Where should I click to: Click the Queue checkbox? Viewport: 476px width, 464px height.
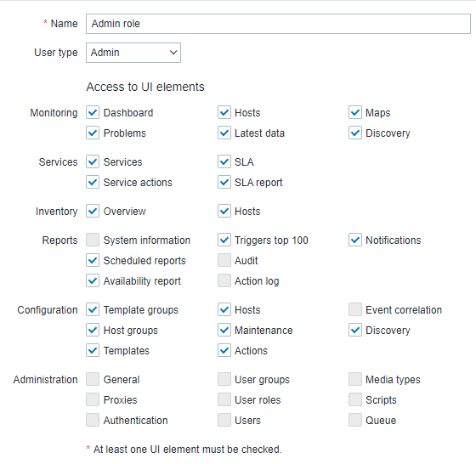point(355,420)
